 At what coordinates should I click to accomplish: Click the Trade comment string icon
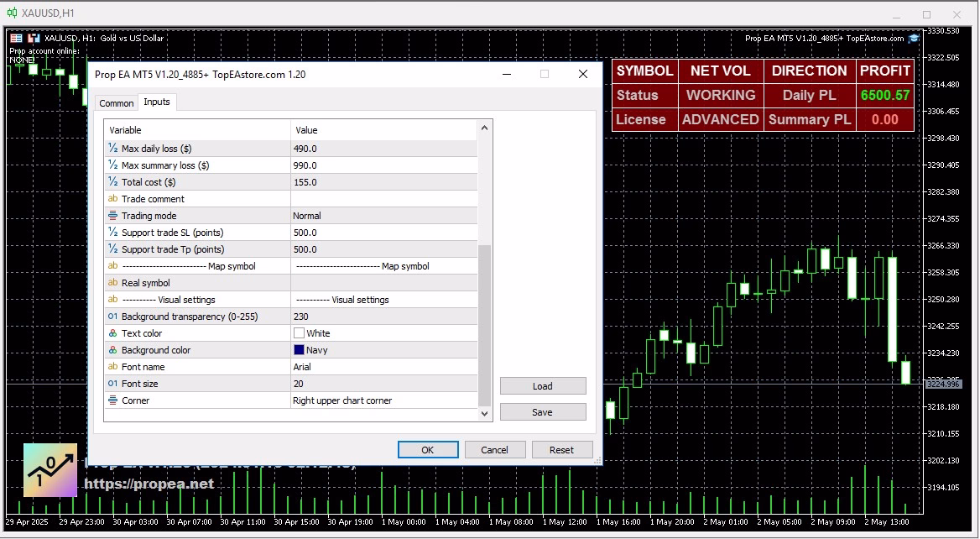tap(112, 199)
